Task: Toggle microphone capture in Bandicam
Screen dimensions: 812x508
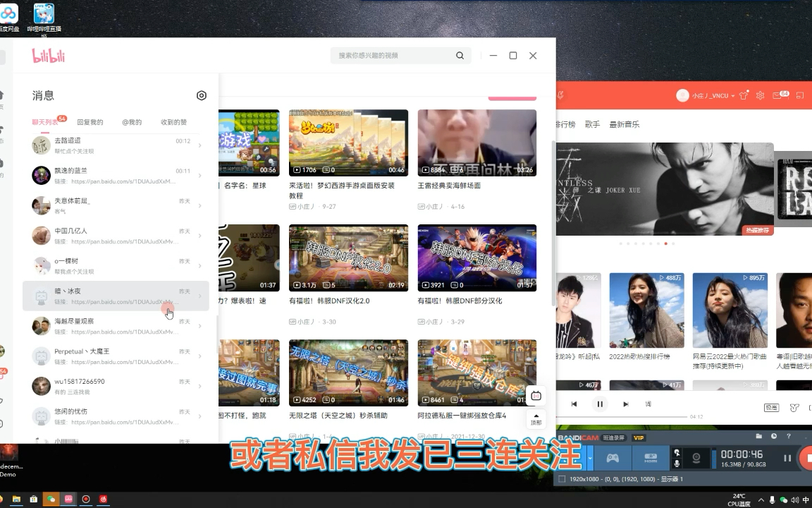Action: coord(677,464)
